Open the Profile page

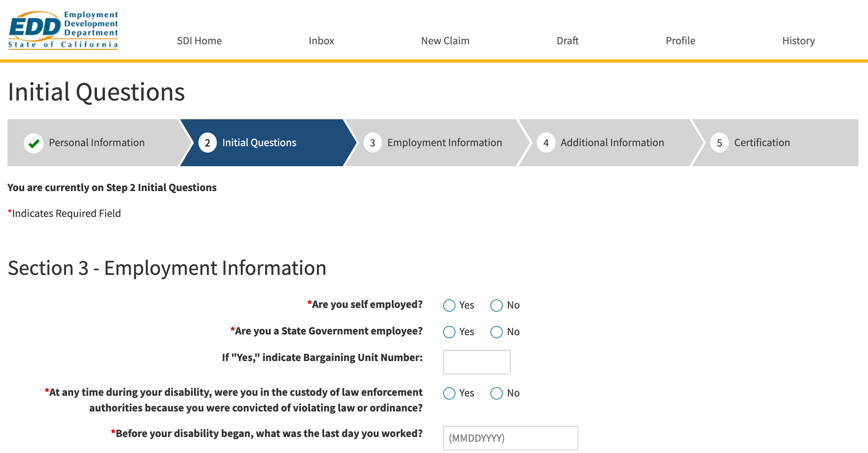pyautogui.click(x=680, y=41)
